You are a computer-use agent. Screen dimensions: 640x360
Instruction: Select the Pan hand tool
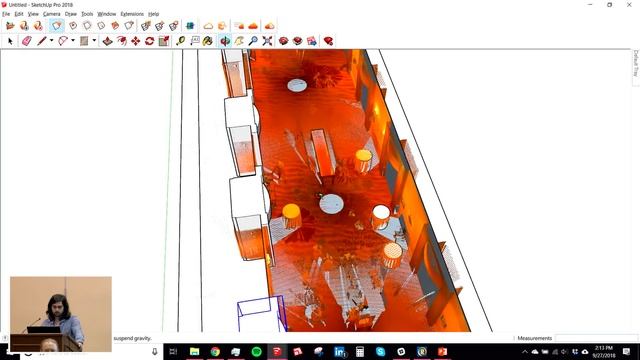[x=239, y=41]
